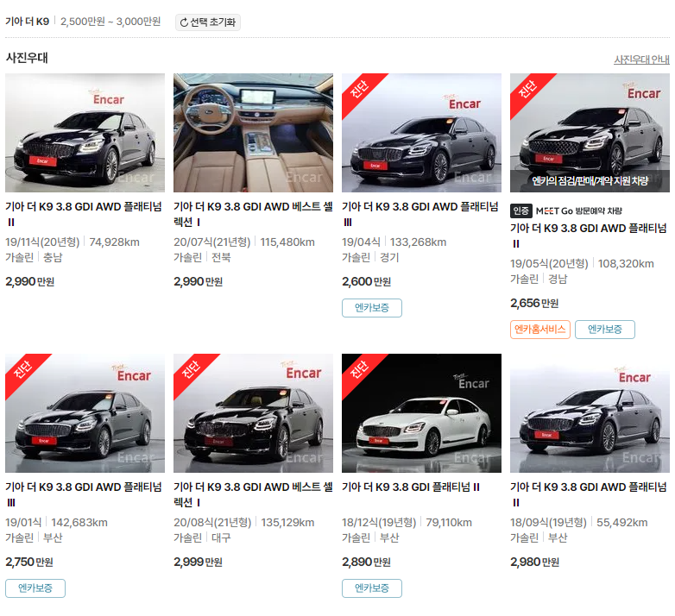
Task: Click the 선택 초기화 reset button
Action: (208, 22)
